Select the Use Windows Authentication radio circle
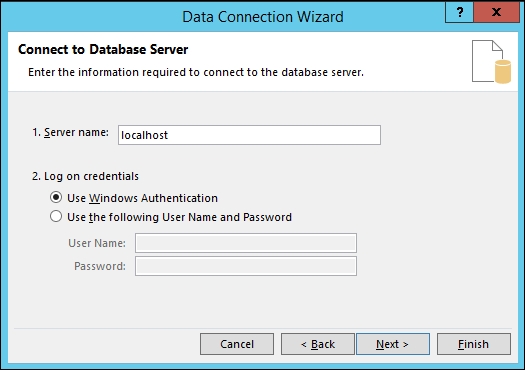 (x=56, y=198)
